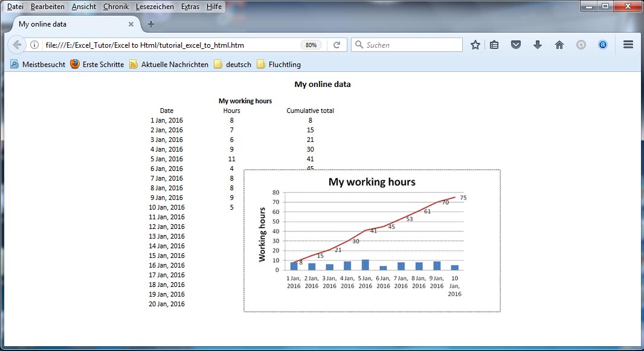
Task: Maximize the Firefox window
Action: pos(605,6)
